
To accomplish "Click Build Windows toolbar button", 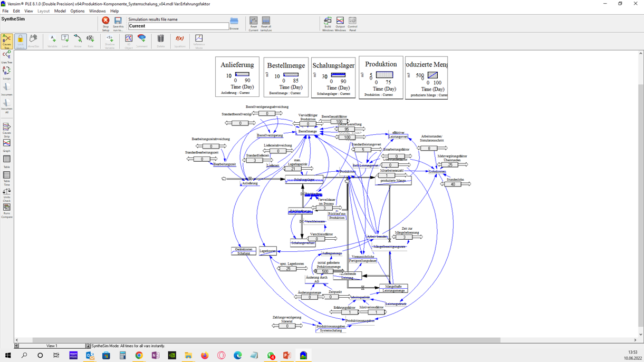I will click(x=328, y=23).
